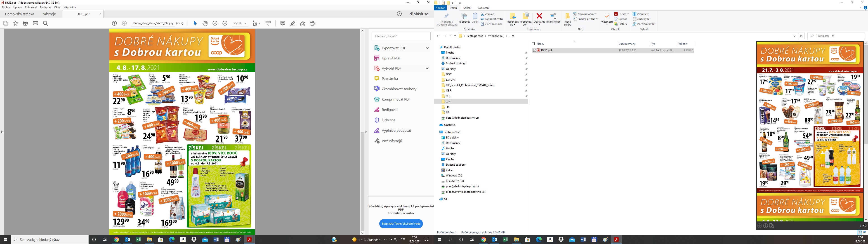Zoom in with the plus circle icon
868x244 pixels.
coord(225,23)
